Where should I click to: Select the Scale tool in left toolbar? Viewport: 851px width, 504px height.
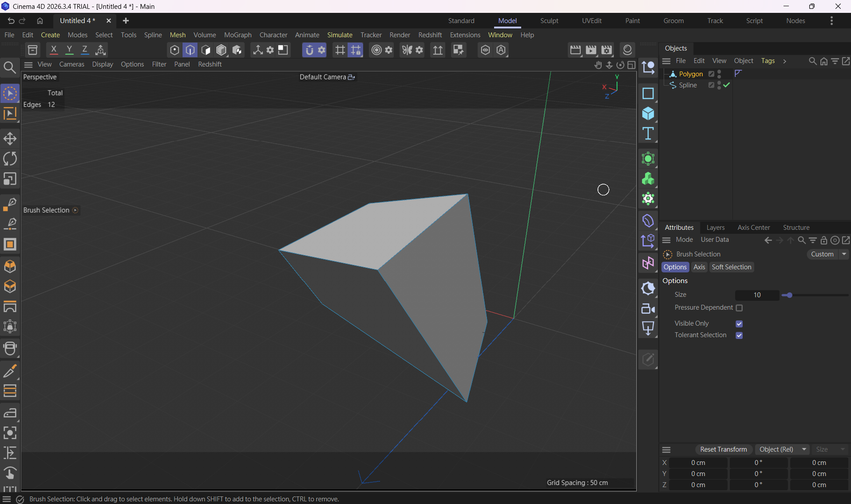(10, 179)
